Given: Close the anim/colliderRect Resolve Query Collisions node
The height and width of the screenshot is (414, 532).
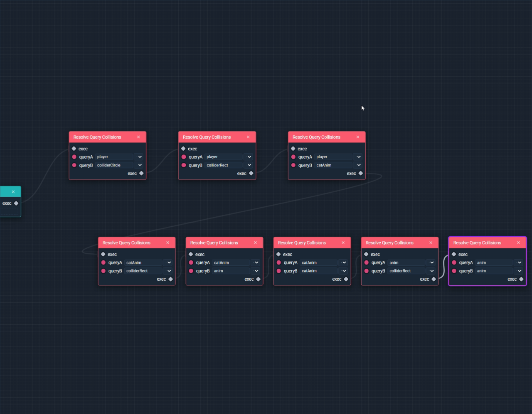Looking at the screenshot, I should point(431,243).
